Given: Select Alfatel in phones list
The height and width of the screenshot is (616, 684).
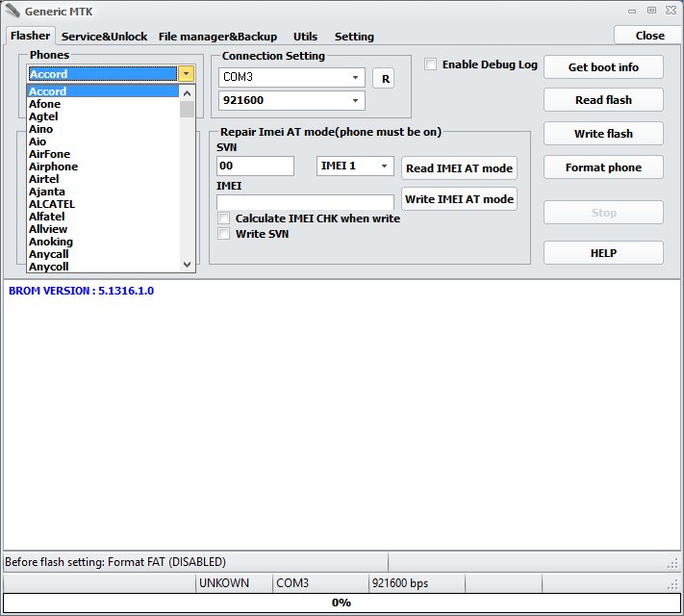Looking at the screenshot, I should (x=103, y=217).
